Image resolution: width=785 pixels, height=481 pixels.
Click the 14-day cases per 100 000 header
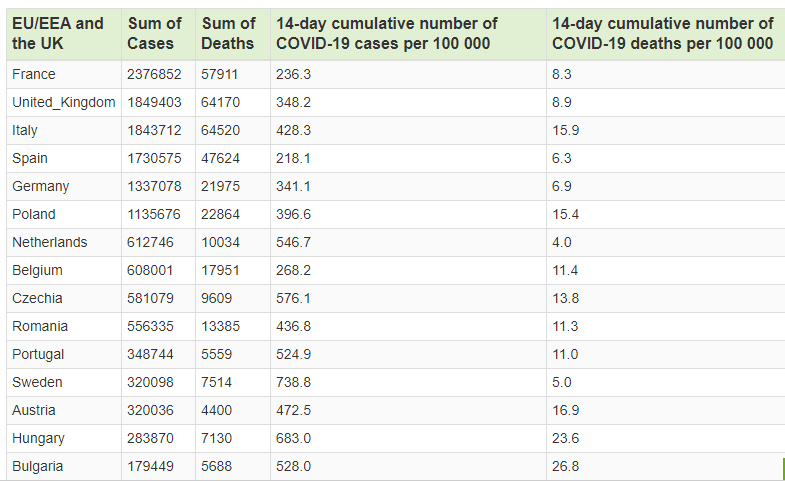coord(386,33)
